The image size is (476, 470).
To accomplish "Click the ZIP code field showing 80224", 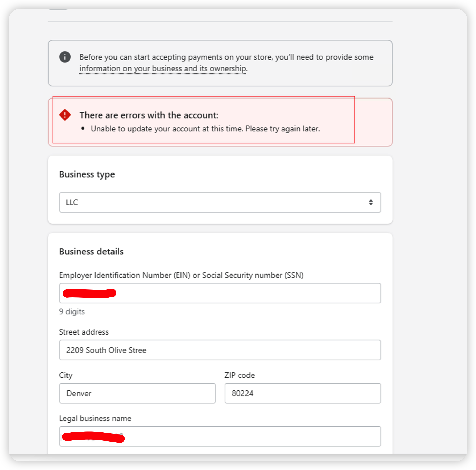I will point(302,393).
